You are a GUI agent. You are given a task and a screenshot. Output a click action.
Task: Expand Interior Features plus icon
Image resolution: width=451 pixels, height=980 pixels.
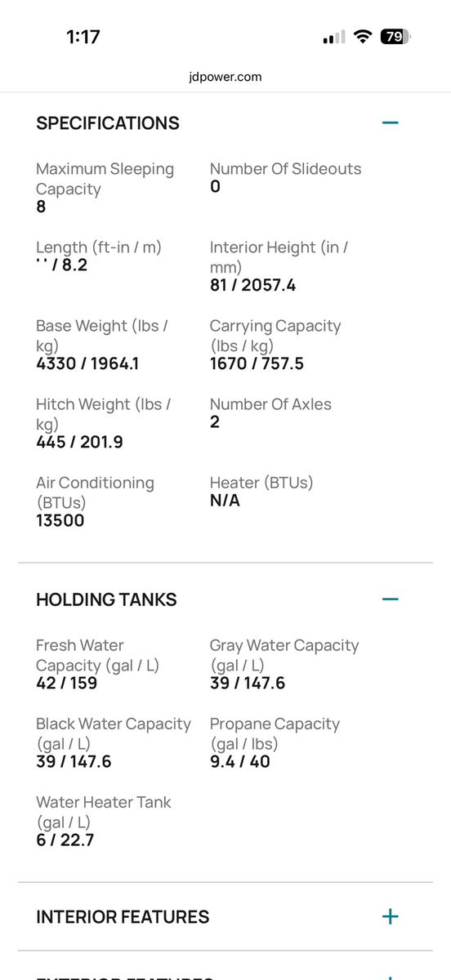click(x=391, y=916)
